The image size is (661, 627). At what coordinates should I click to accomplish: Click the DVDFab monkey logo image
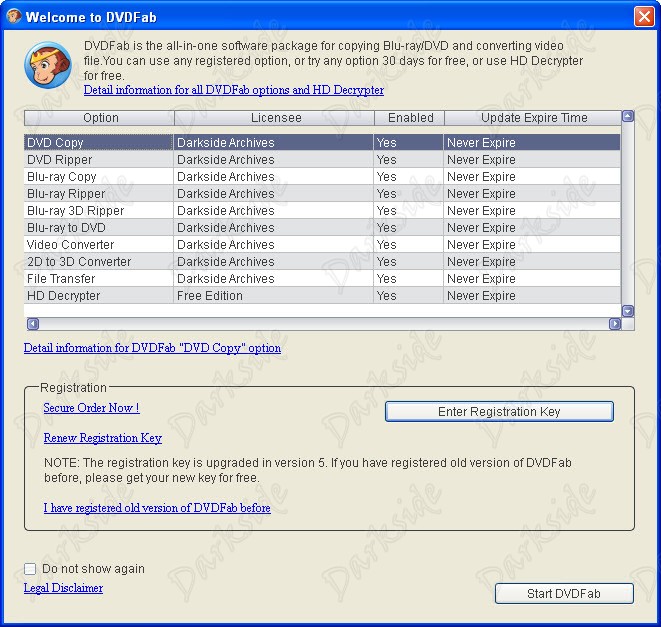(48, 65)
